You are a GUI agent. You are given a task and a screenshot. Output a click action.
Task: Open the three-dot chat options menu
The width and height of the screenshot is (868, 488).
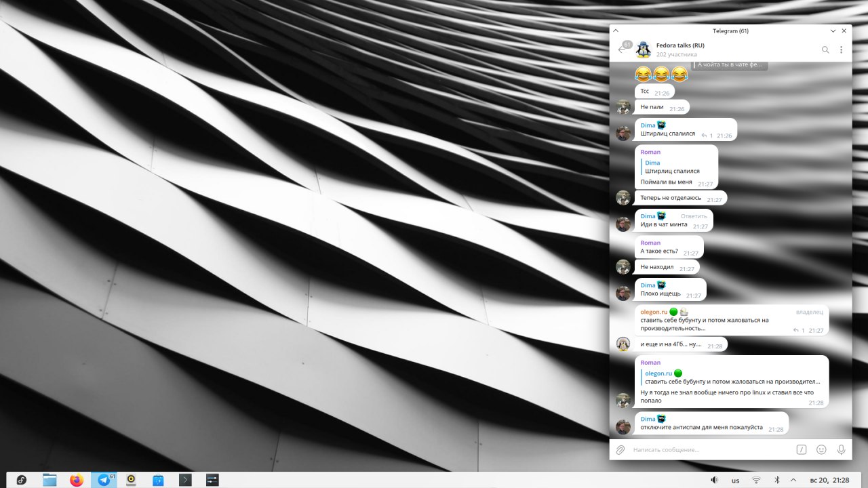pyautogui.click(x=842, y=49)
